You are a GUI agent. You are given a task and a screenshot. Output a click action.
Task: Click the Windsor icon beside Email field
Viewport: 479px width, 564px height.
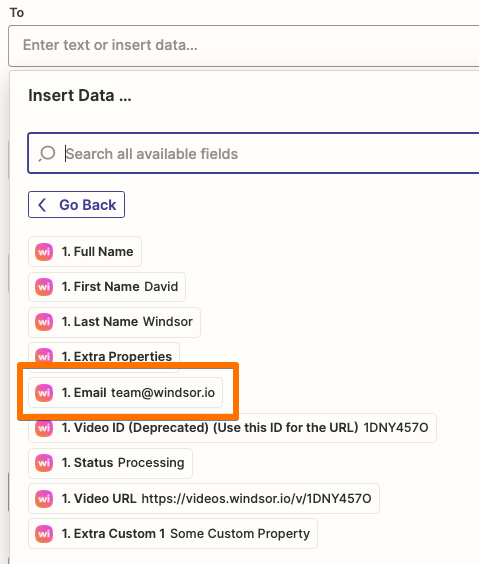tap(44, 392)
